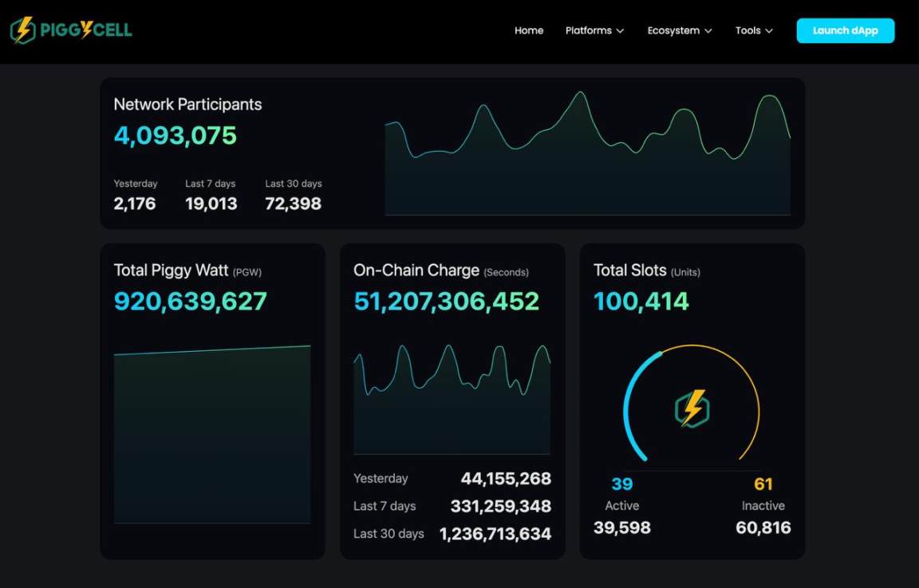Click the Last 30 days On-Chain Charge value

[495, 534]
